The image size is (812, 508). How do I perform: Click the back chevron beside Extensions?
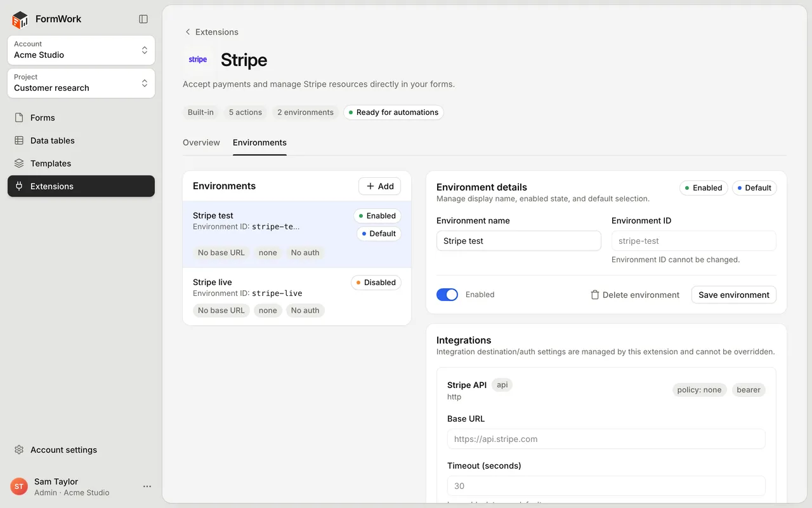coord(188,32)
